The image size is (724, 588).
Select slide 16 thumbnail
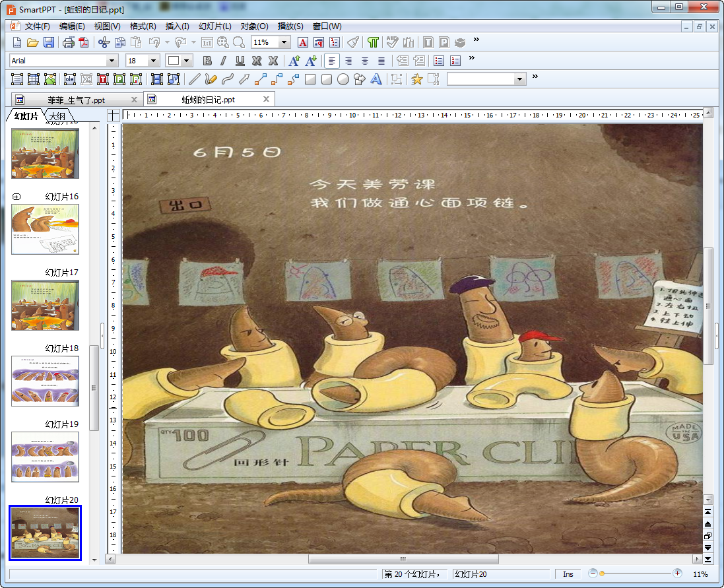46,229
